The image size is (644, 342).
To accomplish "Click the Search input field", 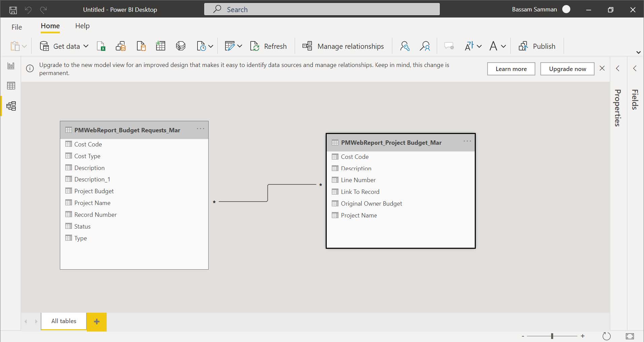I will (322, 9).
